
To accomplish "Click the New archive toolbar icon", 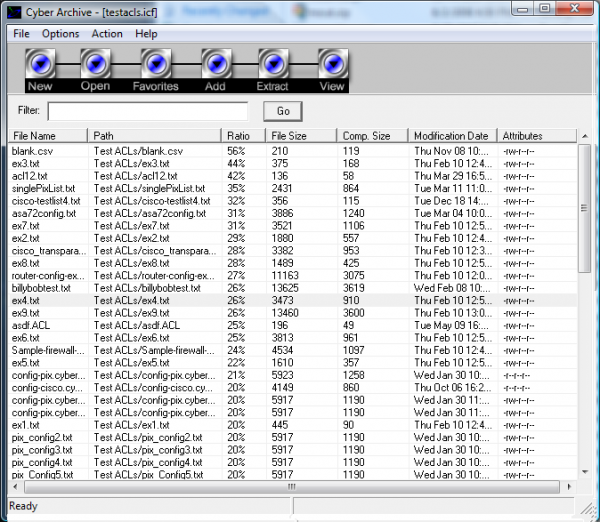I will pyautogui.click(x=40, y=66).
